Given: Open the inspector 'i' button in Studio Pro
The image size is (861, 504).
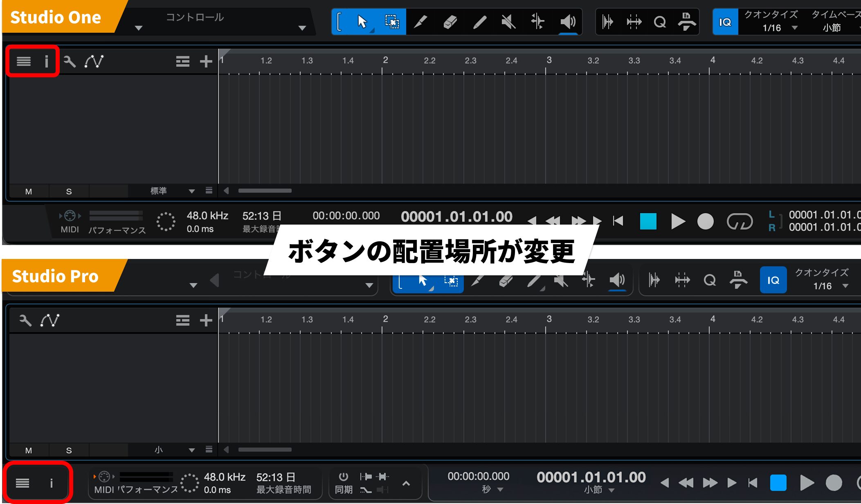Looking at the screenshot, I should pos(51,483).
